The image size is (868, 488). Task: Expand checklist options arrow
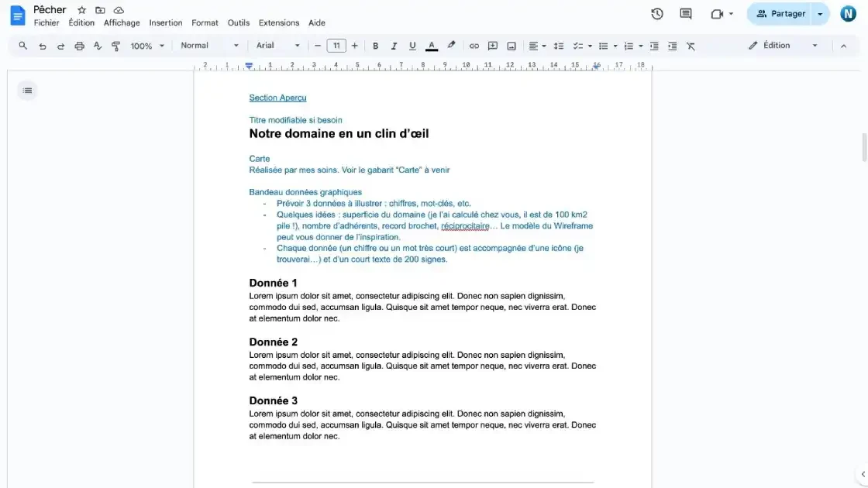pos(590,46)
